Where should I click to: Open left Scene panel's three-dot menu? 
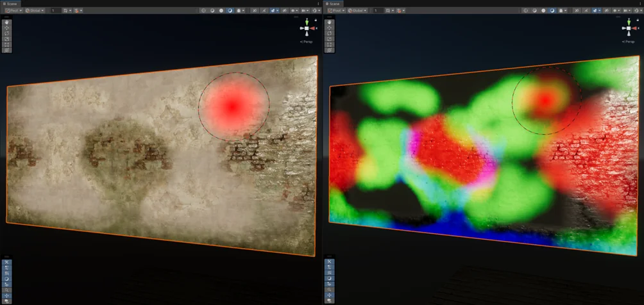318,4
